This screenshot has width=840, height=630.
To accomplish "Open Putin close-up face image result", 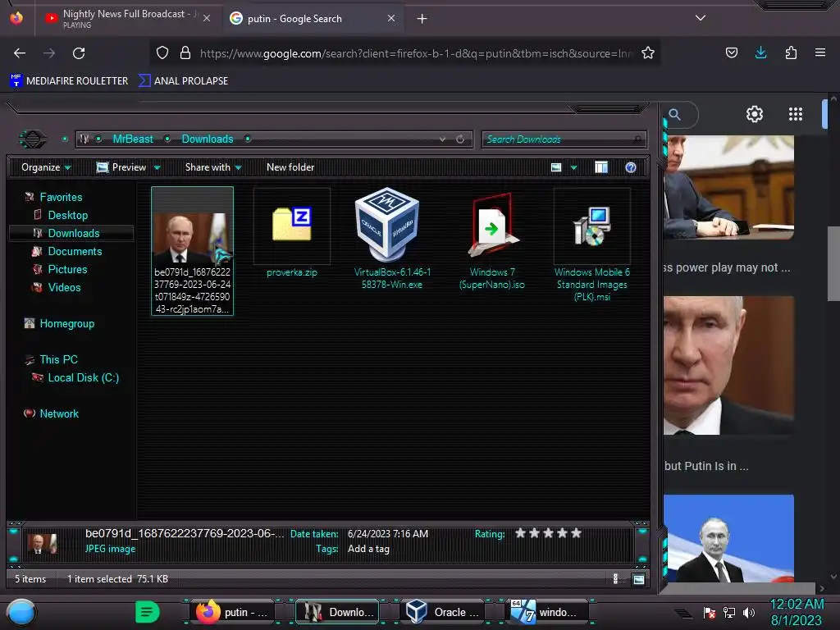I will [x=728, y=365].
